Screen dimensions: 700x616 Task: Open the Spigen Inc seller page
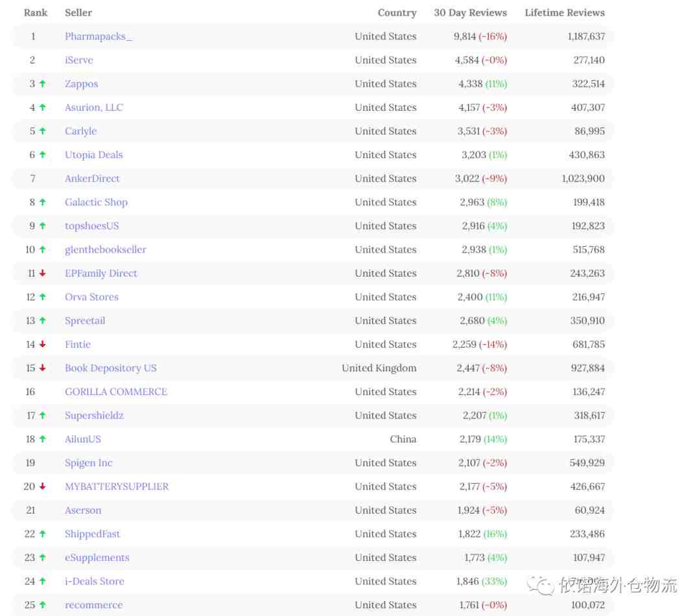tap(88, 462)
